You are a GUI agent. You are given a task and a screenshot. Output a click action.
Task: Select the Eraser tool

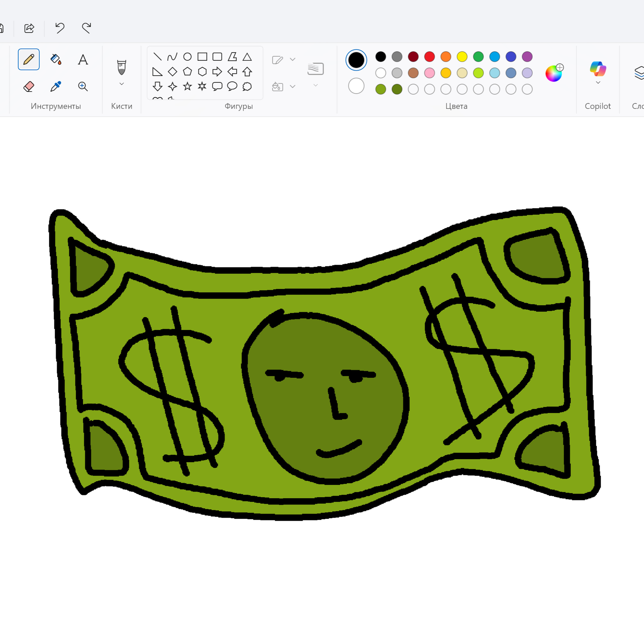tap(29, 86)
